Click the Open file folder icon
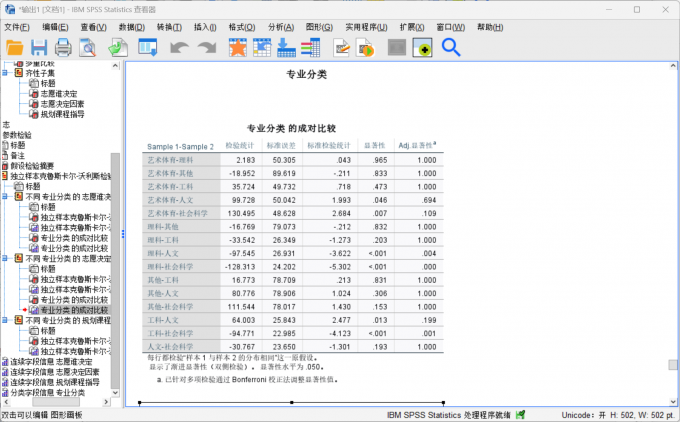Screen dimensions: 680x422 coord(14,47)
